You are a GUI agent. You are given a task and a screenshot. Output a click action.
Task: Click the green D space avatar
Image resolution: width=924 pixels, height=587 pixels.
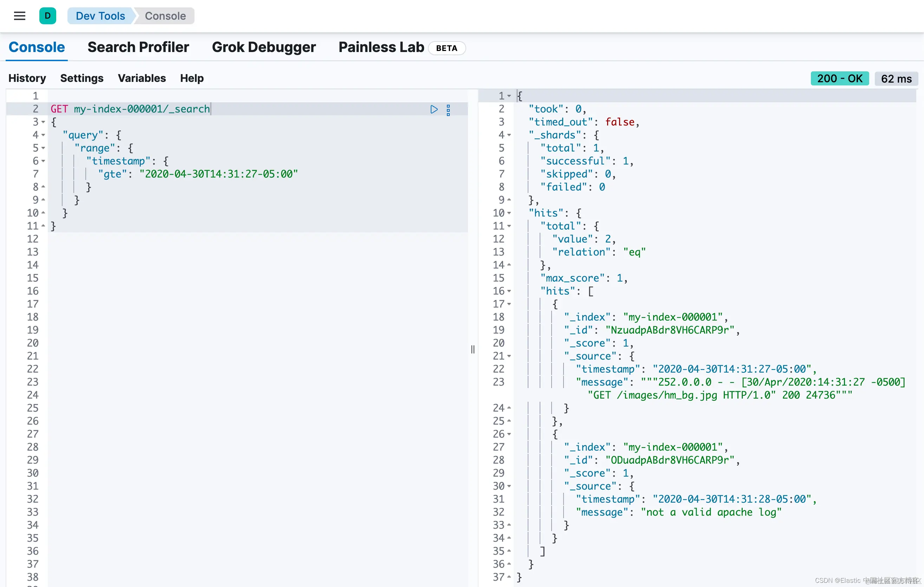47,16
